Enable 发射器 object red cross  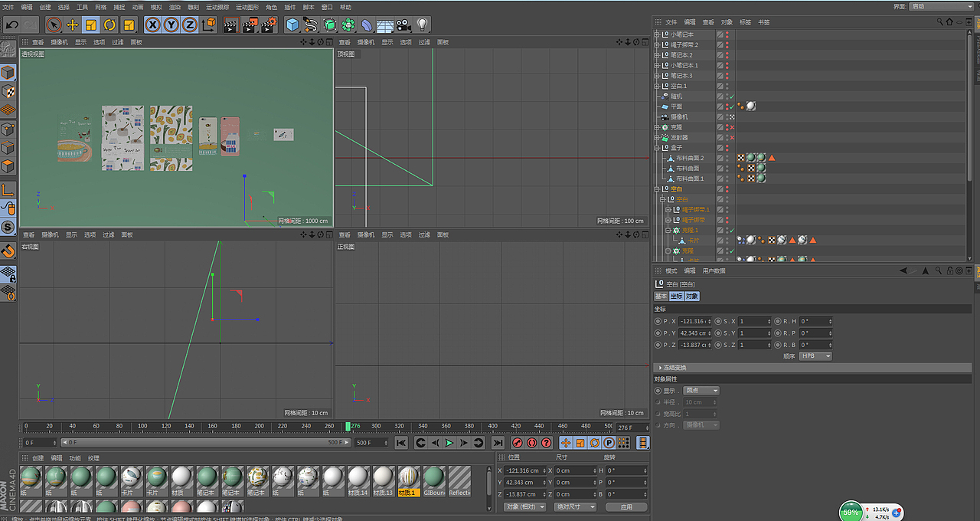pos(732,138)
